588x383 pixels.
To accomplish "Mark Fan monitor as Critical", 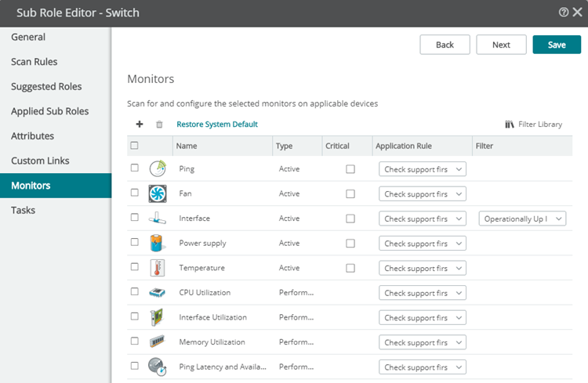I will [350, 193].
